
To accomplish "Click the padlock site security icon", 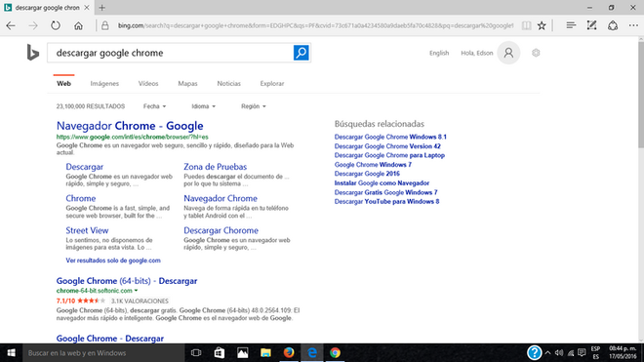I will tap(105, 25).
